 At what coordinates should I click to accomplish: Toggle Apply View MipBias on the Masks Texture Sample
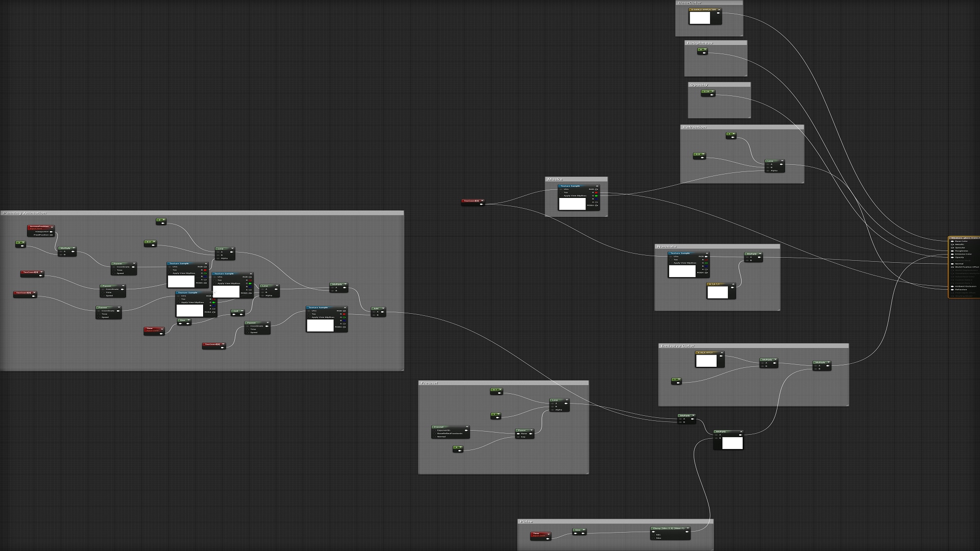pos(561,196)
